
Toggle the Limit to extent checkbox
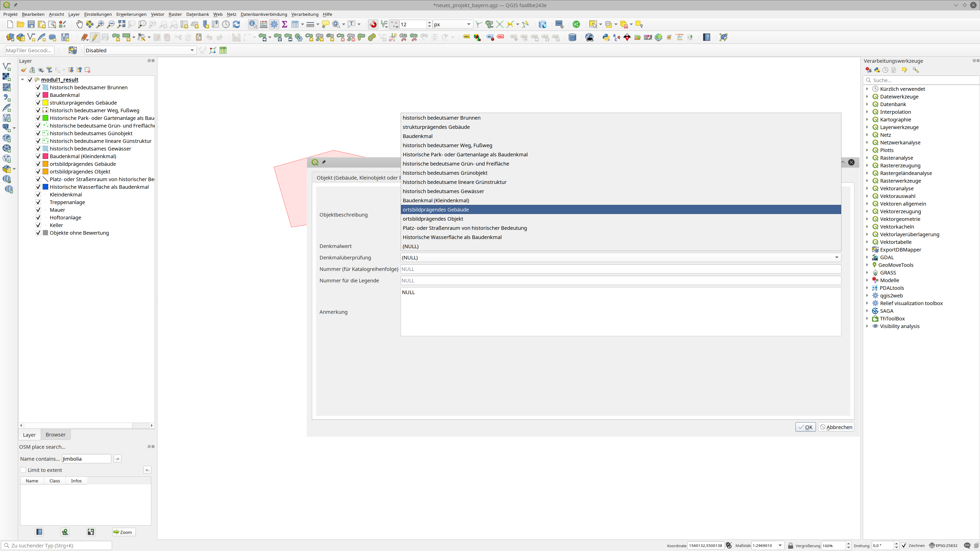[23, 470]
